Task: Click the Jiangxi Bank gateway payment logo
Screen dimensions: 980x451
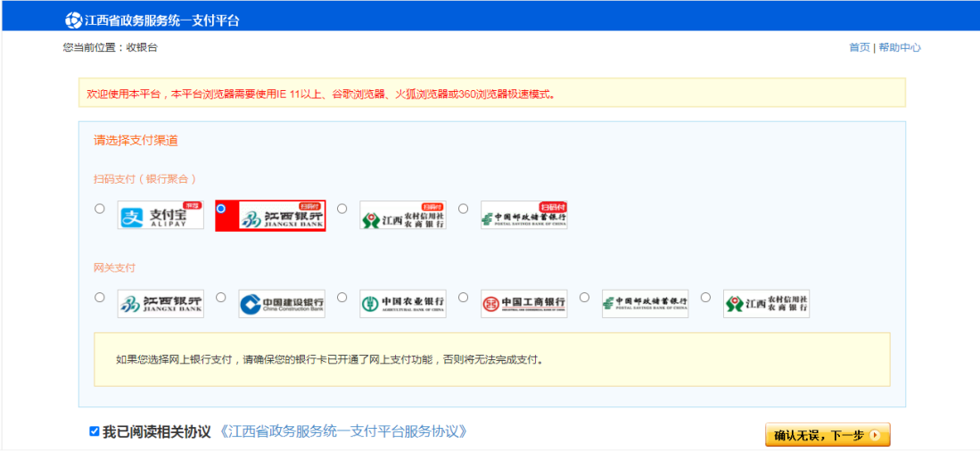Action: click(x=161, y=304)
